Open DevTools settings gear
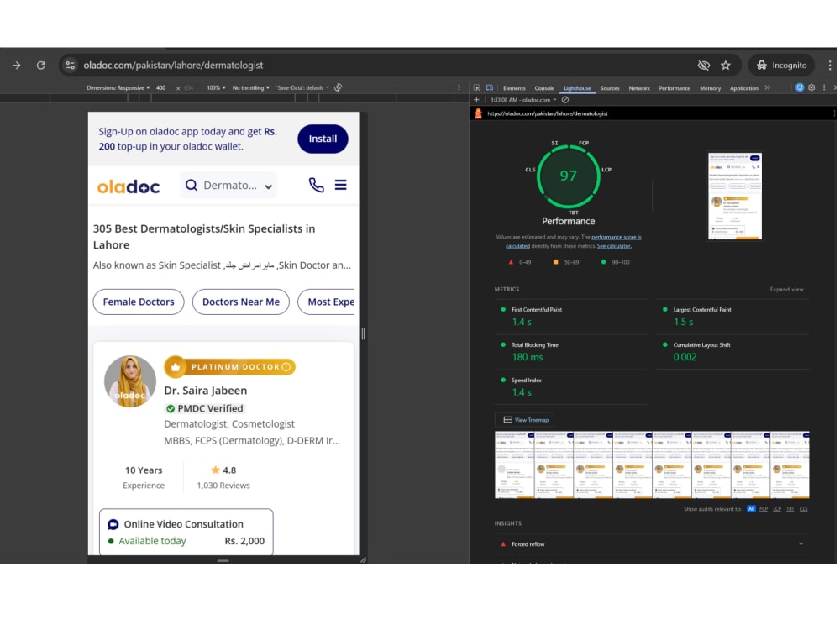 click(x=811, y=88)
